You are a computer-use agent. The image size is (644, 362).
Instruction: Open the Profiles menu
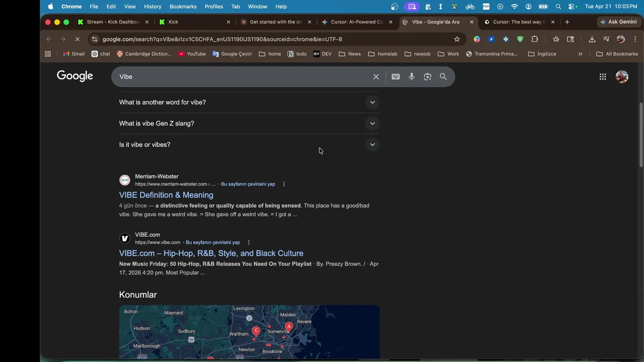[x=214, y=7]
